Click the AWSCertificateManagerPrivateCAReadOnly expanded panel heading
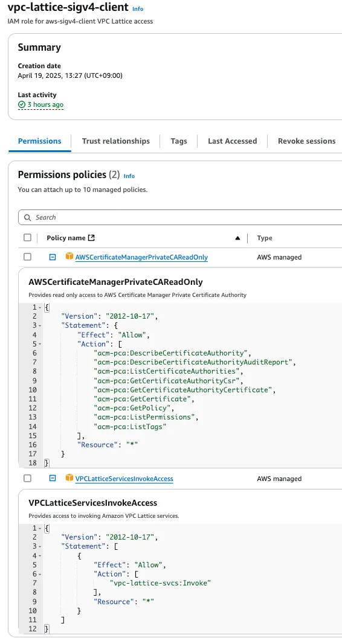Viewport: 342px width, 644px height. click(115, 282)
